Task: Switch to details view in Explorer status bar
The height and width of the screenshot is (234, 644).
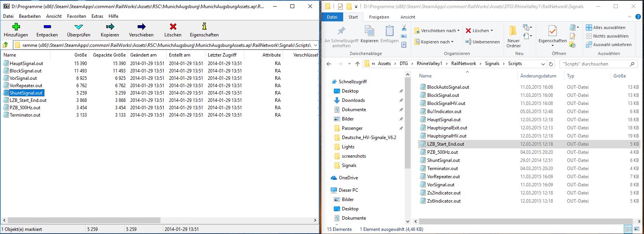Action: click(628, 229)
